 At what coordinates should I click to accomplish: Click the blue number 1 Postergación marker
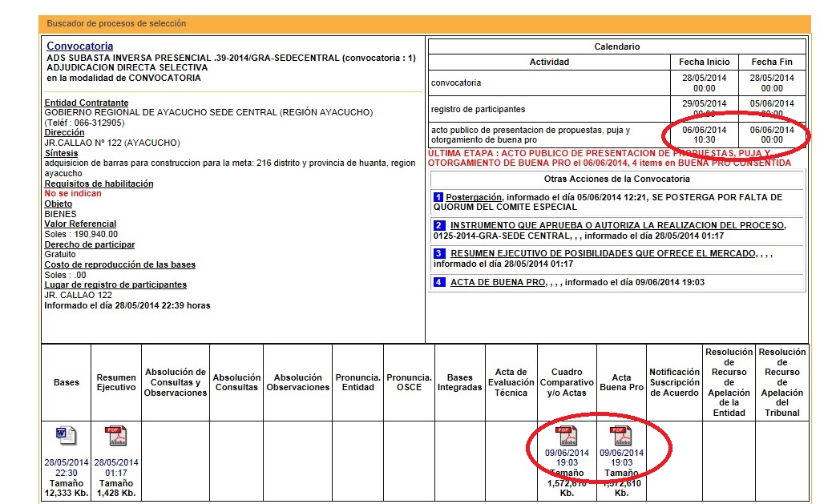click(438, 197)
